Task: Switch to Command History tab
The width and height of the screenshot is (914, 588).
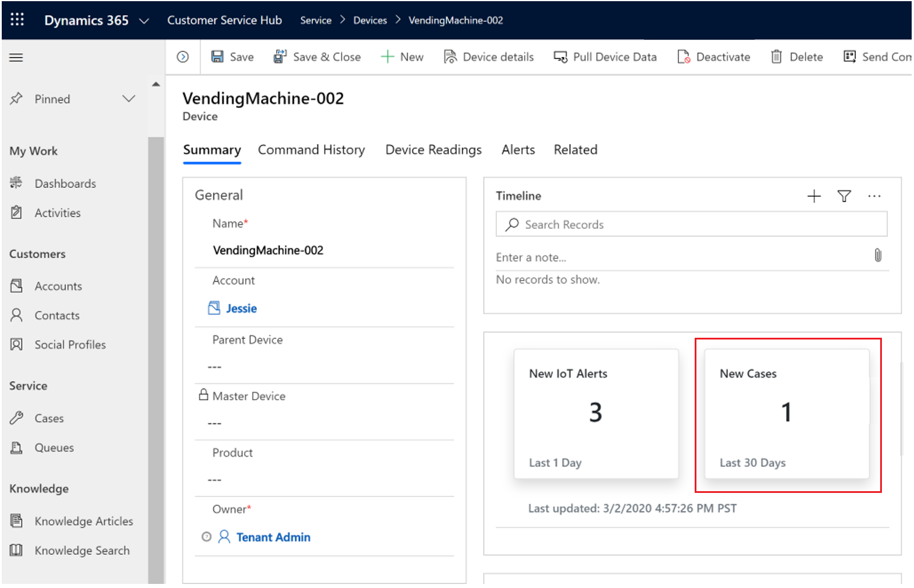Action: point(311,150)
